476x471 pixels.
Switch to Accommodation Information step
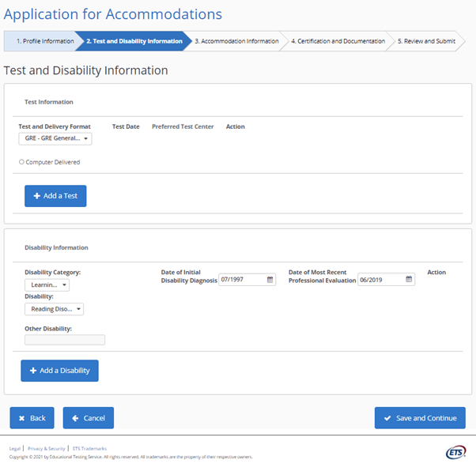(x=236, y=41)
